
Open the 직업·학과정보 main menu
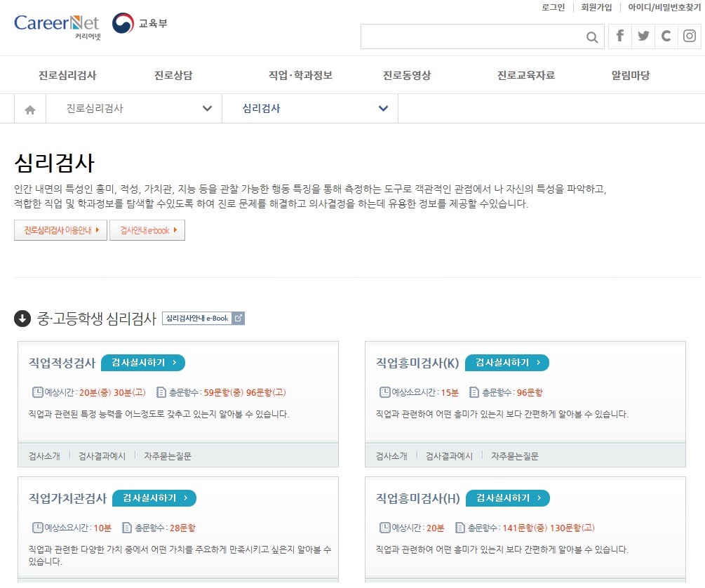point(300,75)
